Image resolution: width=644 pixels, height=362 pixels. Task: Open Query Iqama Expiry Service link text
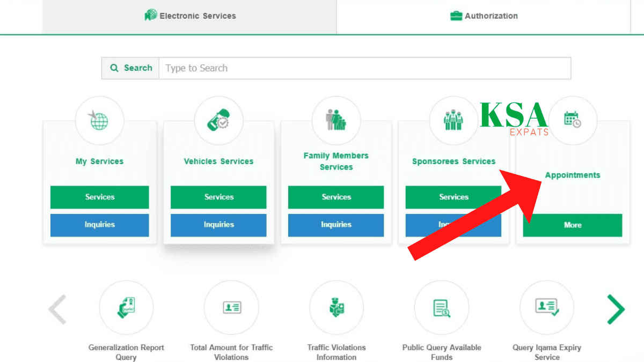point(547,352)
